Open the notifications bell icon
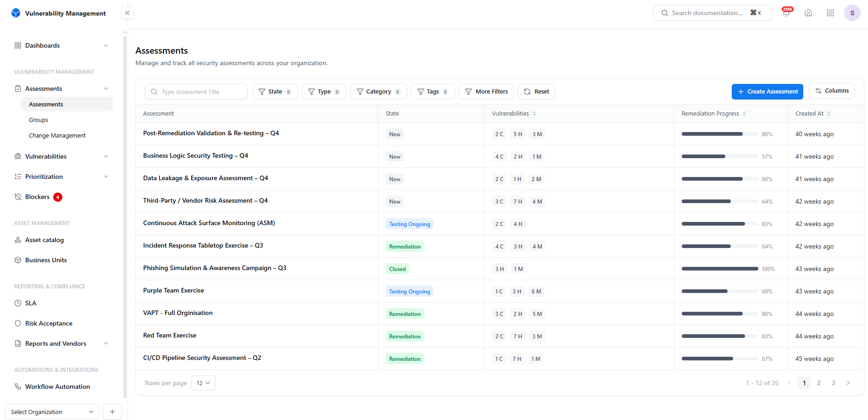The width and height of the screenshot is (868, 420). click(786, 13)
